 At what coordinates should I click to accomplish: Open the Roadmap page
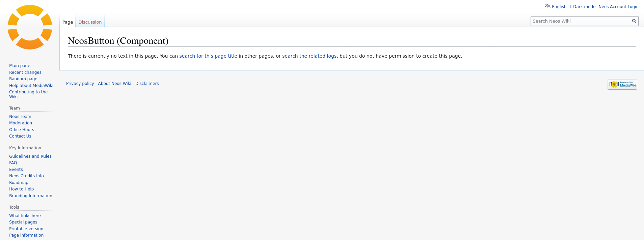point(19,183)
